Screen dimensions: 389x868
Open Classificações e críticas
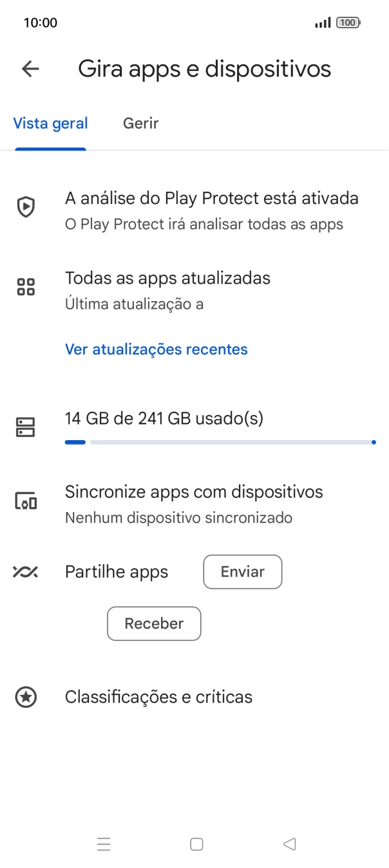pos(158,697)
